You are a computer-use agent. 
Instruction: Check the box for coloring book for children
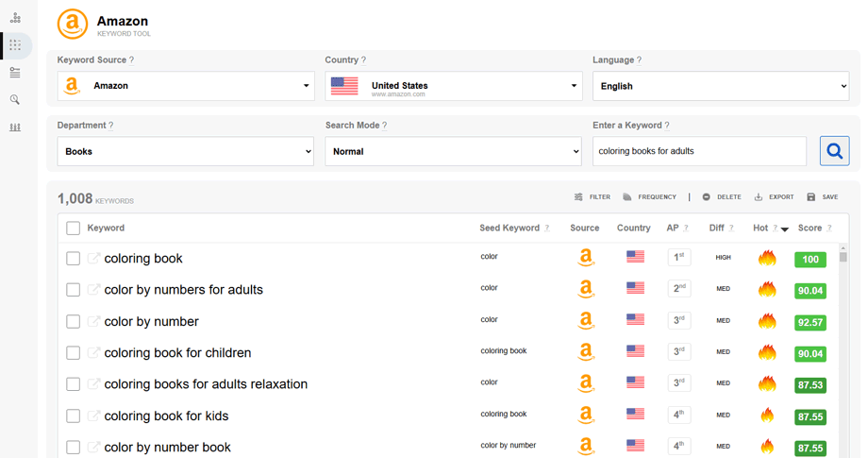[73, 353]
